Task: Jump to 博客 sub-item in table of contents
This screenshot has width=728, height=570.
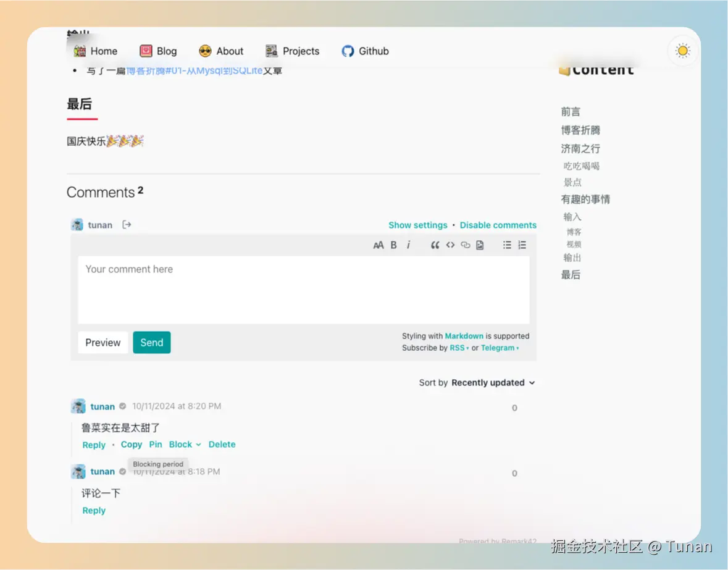Action: click(574, 232)
